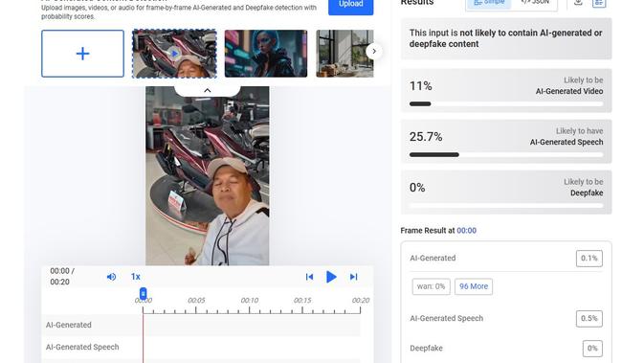Skip to previous frame
Viewport: 644px width, 363px height.
(x=309, y=277)
